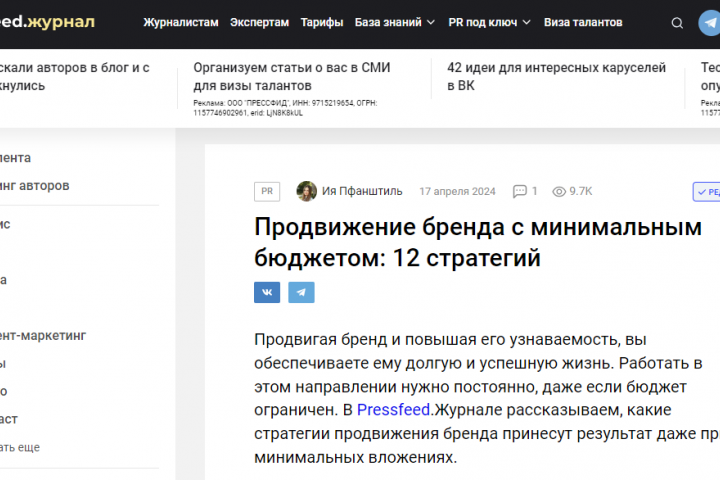
Task: Click the date 17 апреля 2024
Action: [x=457, y=192]
